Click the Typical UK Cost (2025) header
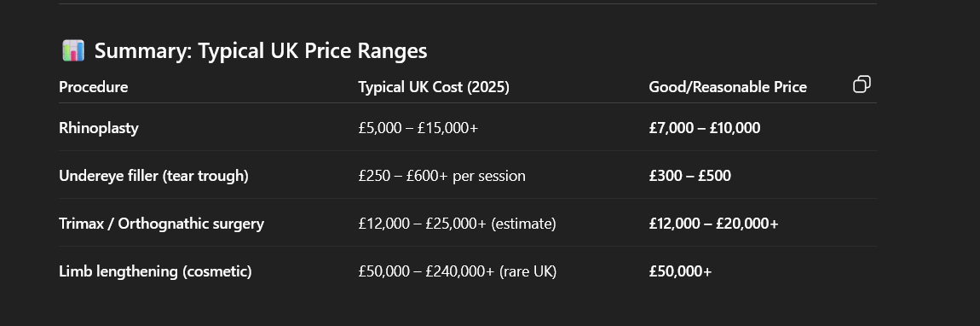 coord(434,87)
